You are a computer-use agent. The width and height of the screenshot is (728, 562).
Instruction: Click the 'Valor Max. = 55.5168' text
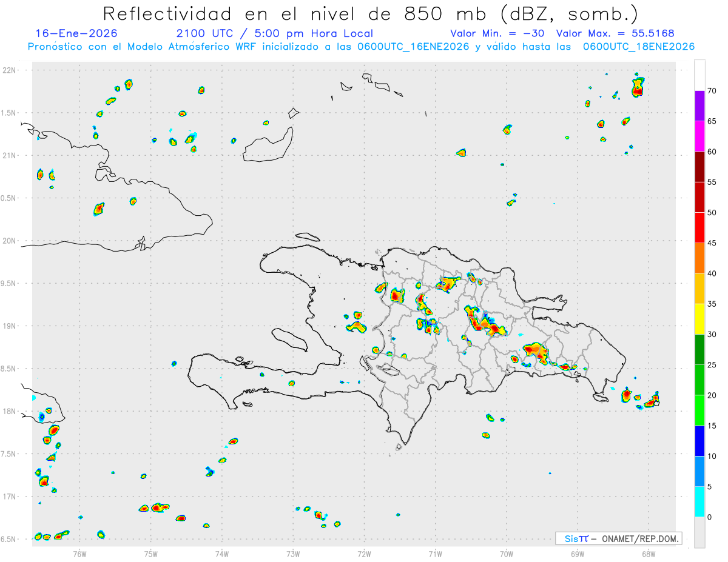(x=615, y=33)
